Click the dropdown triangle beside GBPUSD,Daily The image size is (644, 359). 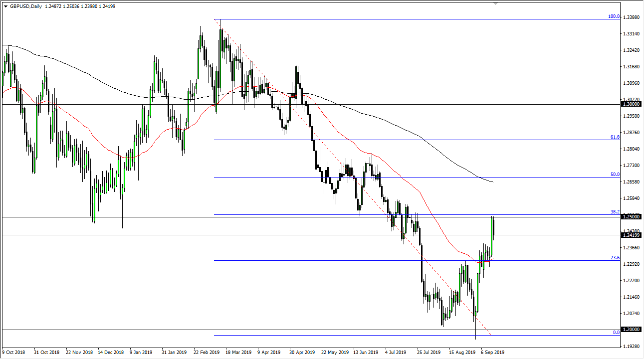click(5, 6)
